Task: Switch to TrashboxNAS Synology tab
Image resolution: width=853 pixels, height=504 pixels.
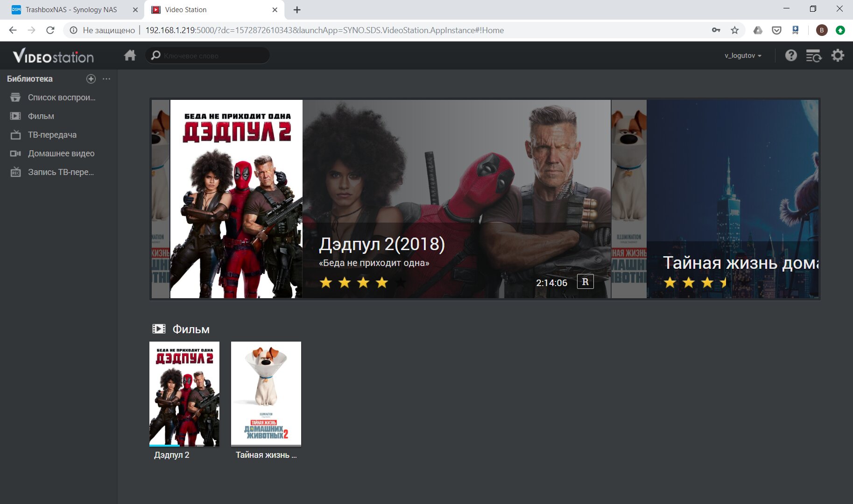Action: 70,10
